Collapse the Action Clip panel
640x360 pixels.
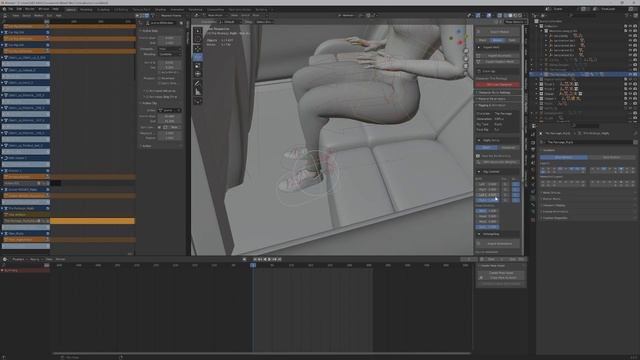pos(149,103)
